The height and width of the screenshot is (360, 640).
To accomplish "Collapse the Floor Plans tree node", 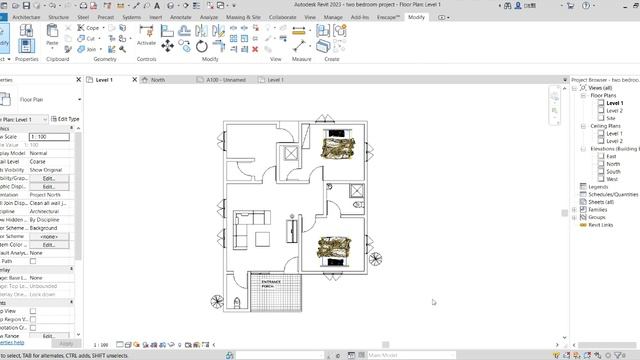I will tap(583, 96).
